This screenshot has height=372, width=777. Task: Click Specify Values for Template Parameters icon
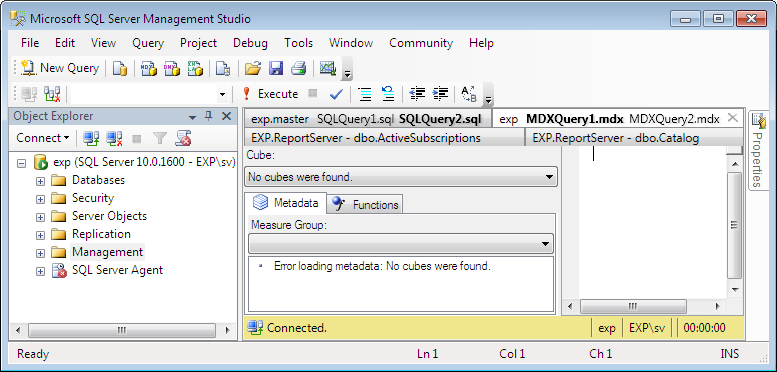point(469,94)
